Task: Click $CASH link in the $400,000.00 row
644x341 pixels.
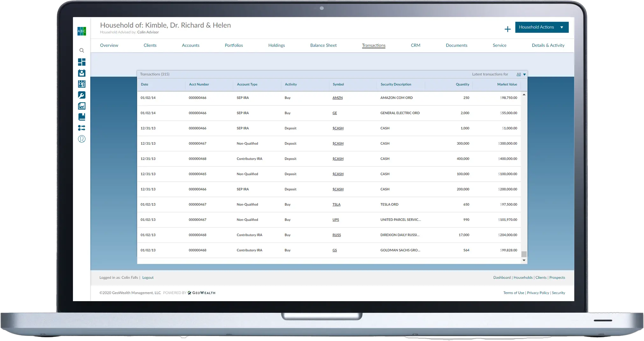Action: 338,159
